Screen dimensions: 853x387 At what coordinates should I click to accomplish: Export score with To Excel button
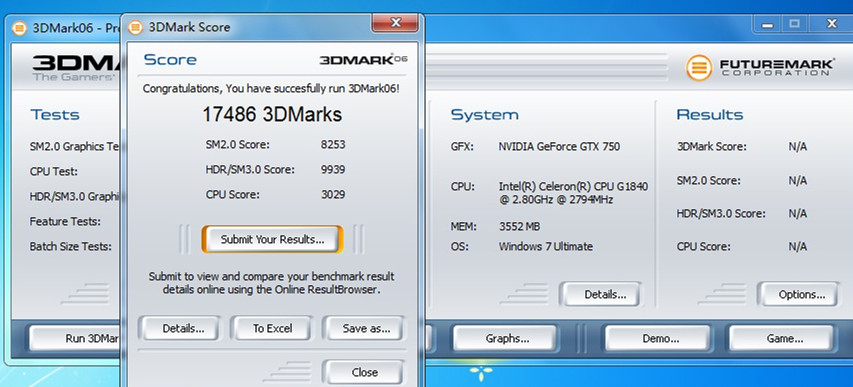pos(272,328)
